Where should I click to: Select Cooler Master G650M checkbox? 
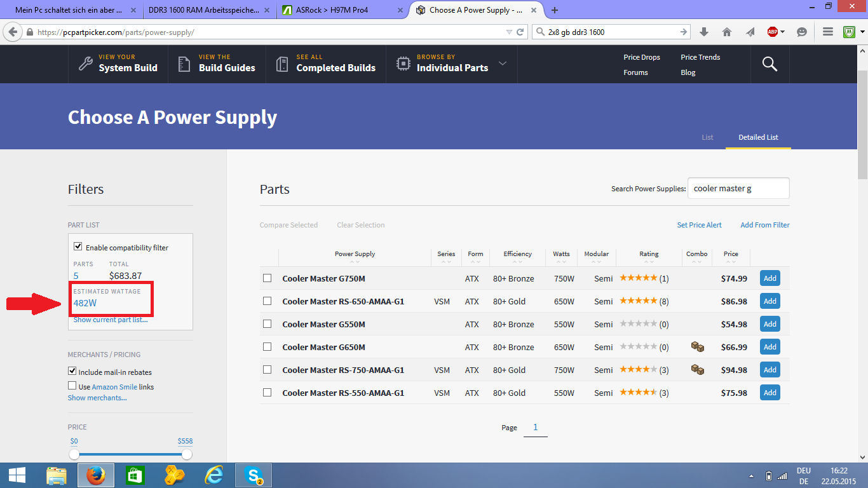(x=268, y=347)
